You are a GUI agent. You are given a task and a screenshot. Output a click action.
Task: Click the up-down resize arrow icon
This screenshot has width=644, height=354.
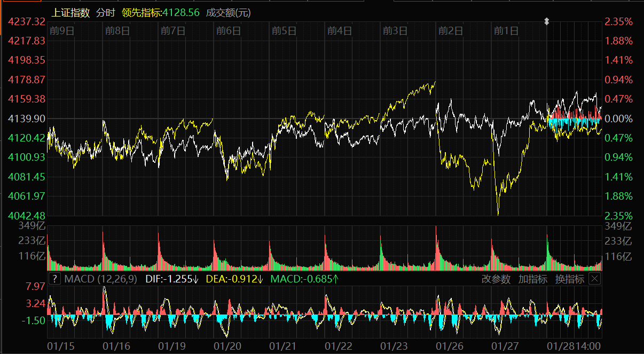click(x=546, y=21)
